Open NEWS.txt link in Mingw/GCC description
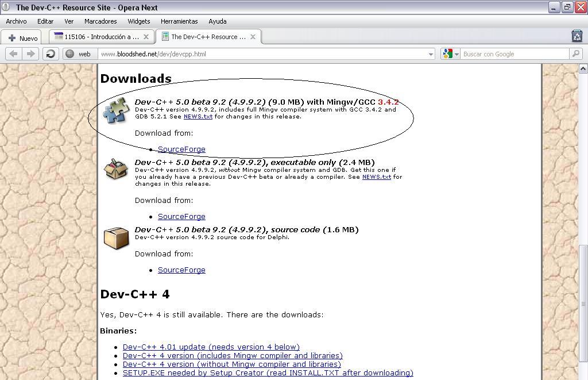Viewport: 588px width, 380px height. coord(198,117)
